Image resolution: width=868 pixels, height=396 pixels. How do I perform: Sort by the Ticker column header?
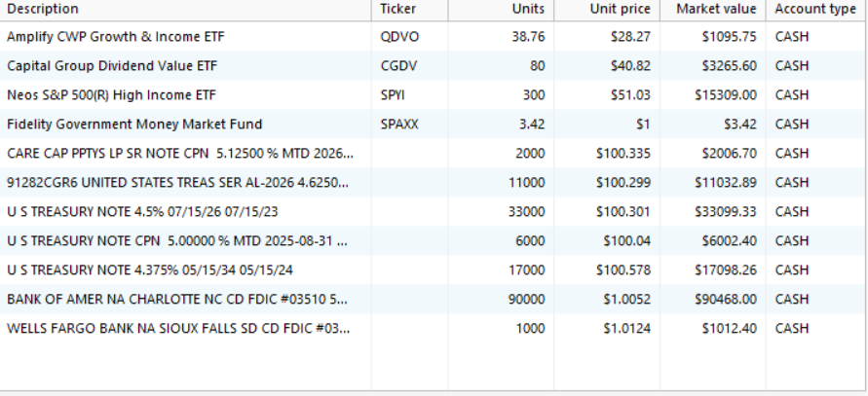click(x=409, y=10)
